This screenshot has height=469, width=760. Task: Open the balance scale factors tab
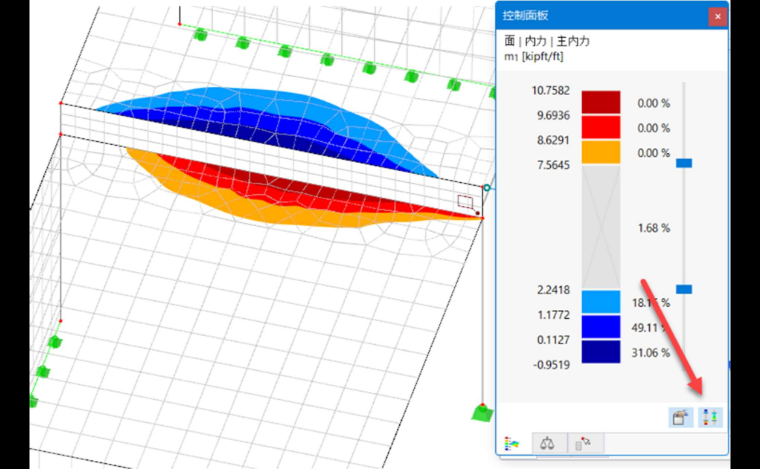547,443
